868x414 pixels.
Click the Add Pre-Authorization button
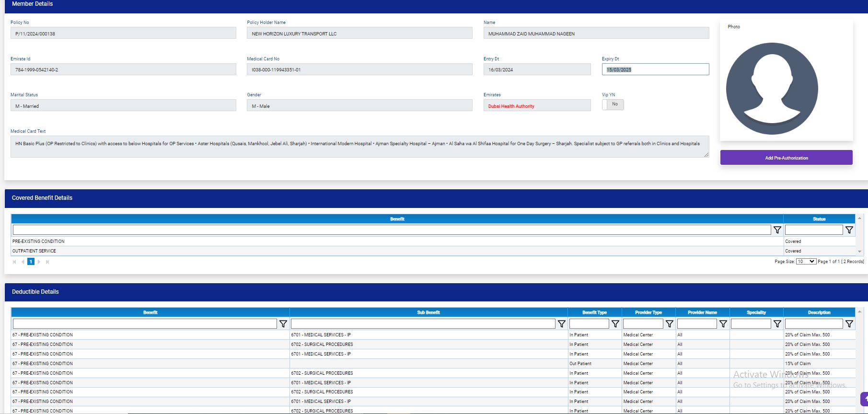(x=786, y=158)
